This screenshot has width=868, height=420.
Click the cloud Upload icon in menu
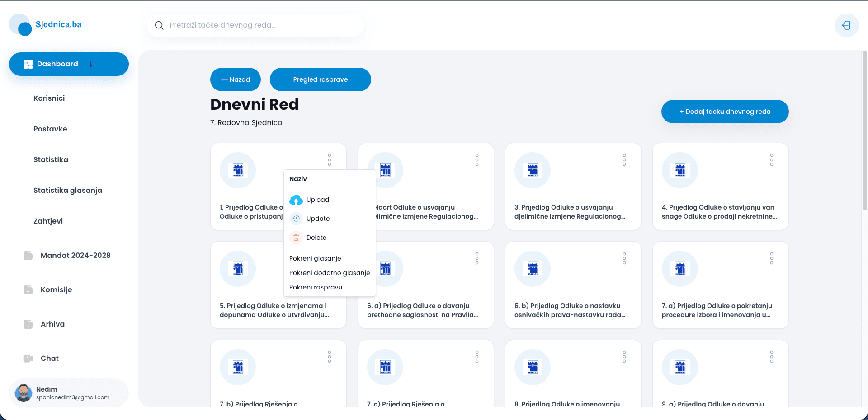[296, 200]
